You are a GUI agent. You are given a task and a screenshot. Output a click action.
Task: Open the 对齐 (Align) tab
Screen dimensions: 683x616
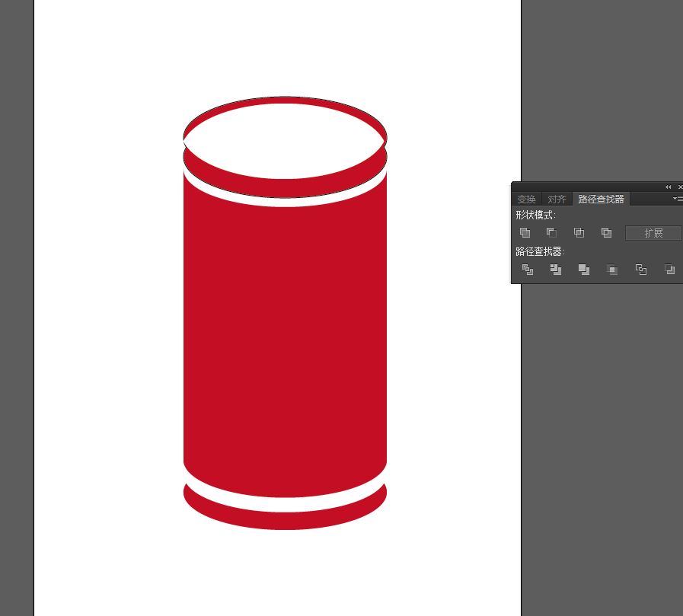point(557,199)
